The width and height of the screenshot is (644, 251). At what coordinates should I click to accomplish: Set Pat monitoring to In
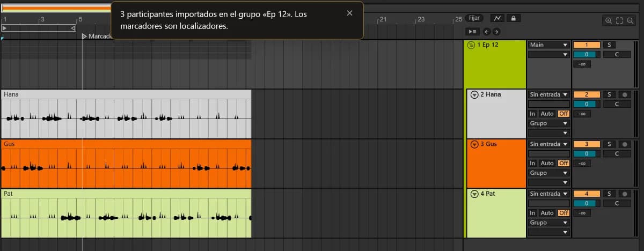pyautogui.click(x=532, y=213)
